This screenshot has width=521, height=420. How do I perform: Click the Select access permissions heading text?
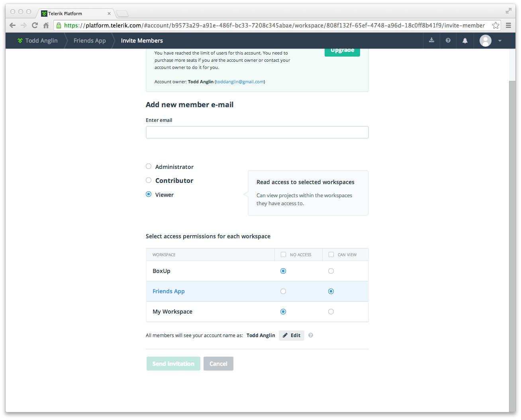(x=208, y=236)
